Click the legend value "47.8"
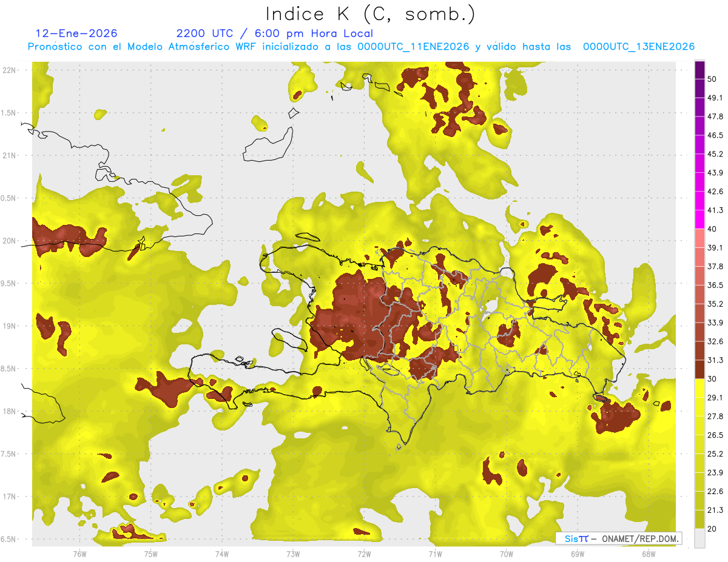Image resolution: width=728 pixels, height=562 pixels. (715, 117)
